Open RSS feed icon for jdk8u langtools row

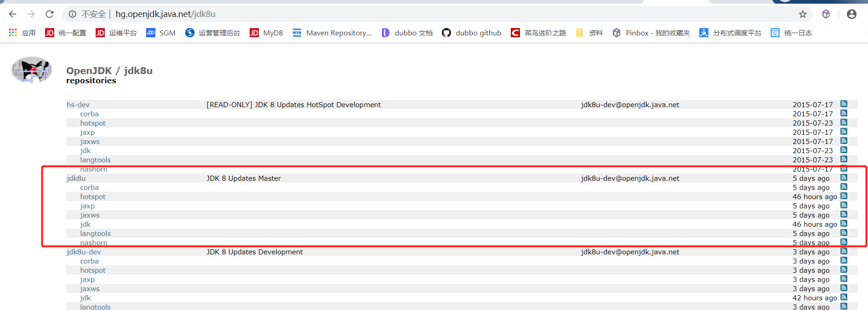[x=844, y=233]
